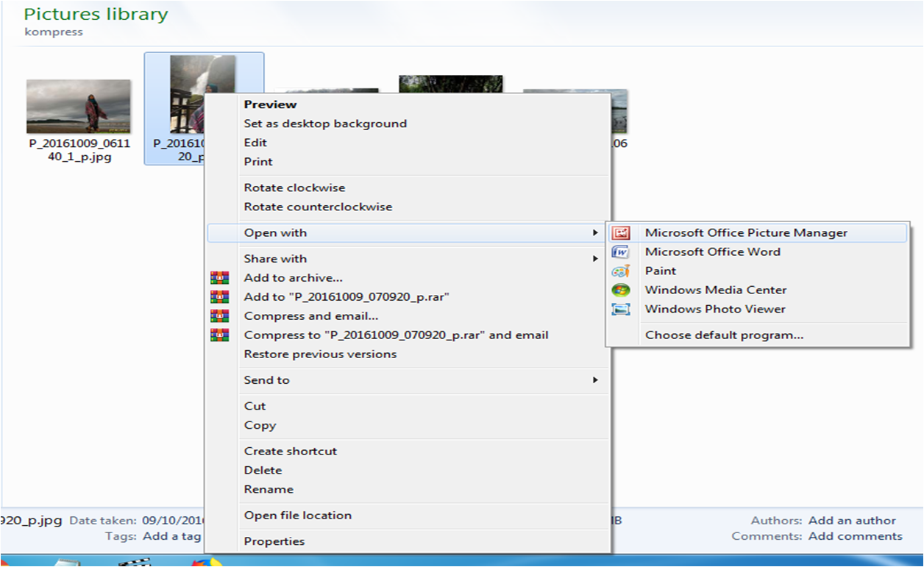Expand the Send to submenu arrow
This screenshot has height=567, width=924.
595,380
